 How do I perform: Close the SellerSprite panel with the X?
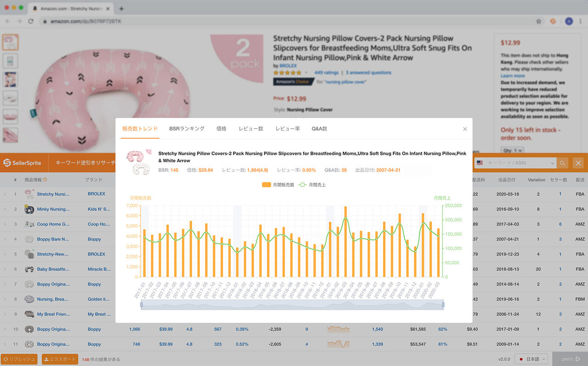tap(578, 163)
